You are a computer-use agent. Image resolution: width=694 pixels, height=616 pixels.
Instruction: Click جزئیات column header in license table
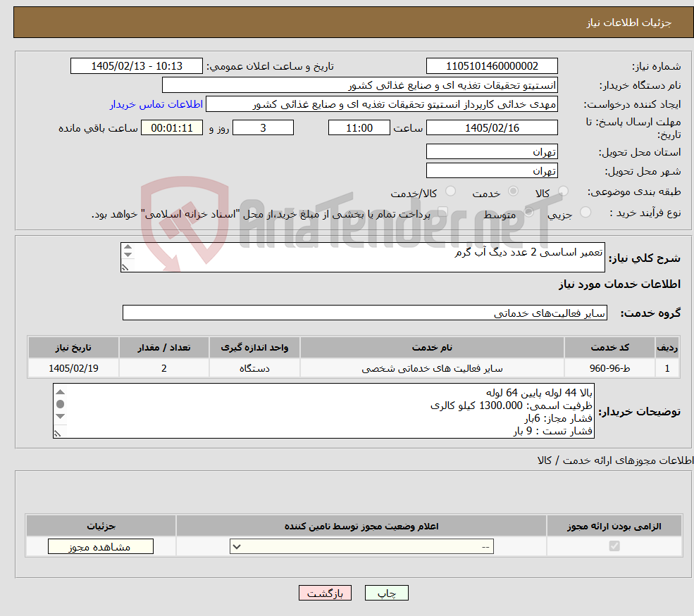[101, 526]
